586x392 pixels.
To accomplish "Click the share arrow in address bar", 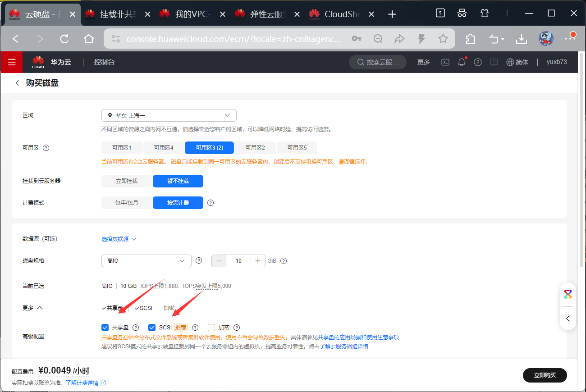I will coord(400,39).
